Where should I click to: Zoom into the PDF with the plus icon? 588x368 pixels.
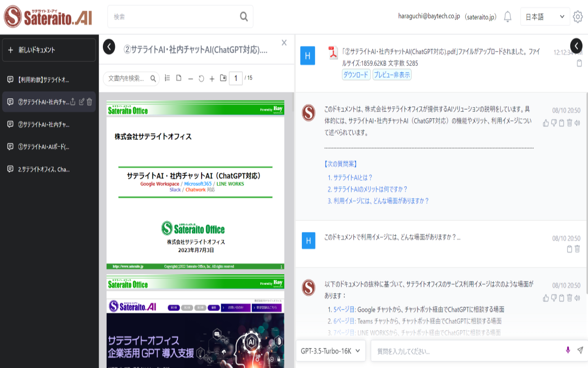pyautogui.click(x=212, y=78)
